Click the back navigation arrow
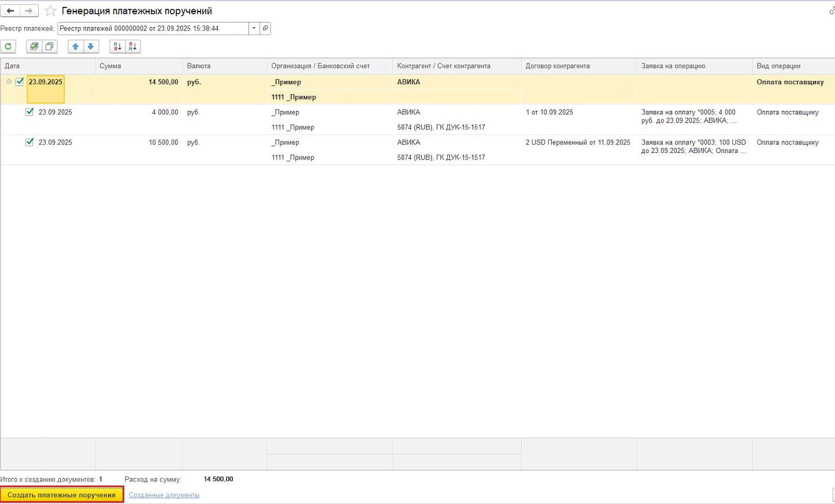The height and width of the screenshot is (504, 835). pyautogui.click(x=10, y=11)
